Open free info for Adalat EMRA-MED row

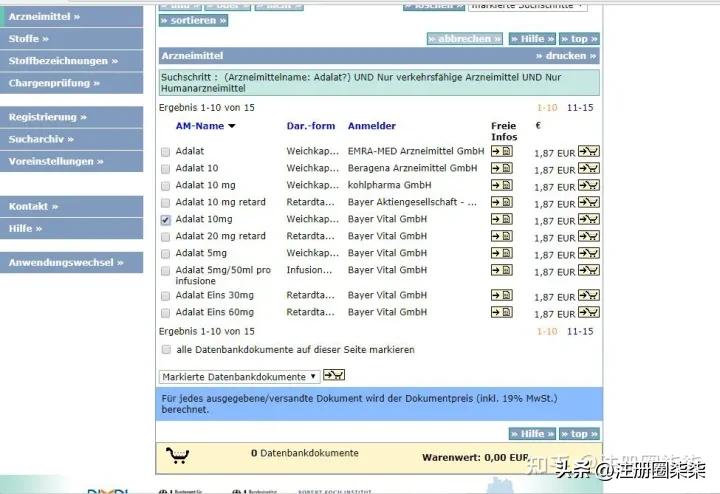[501, 151]
